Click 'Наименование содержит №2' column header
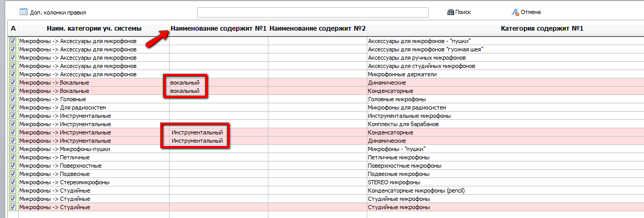 point(317,29)
